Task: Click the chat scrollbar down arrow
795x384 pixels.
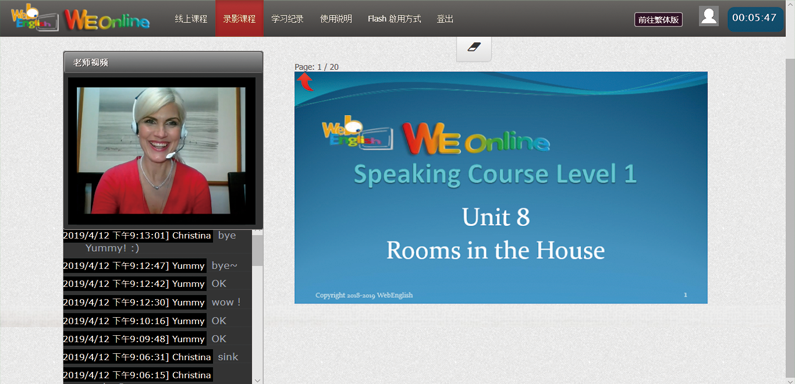Action: point(258,379)
